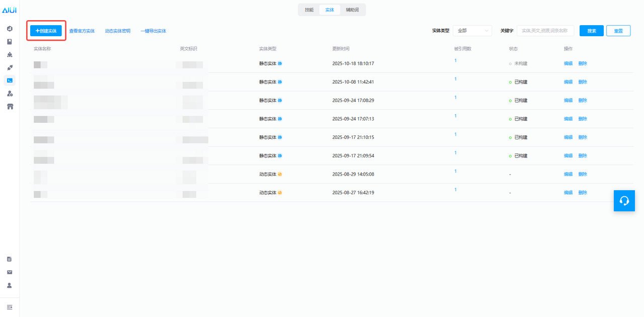Open the 查看官方实体 link
This screenshot has width=644, height=317.
[x=82, y=31]
